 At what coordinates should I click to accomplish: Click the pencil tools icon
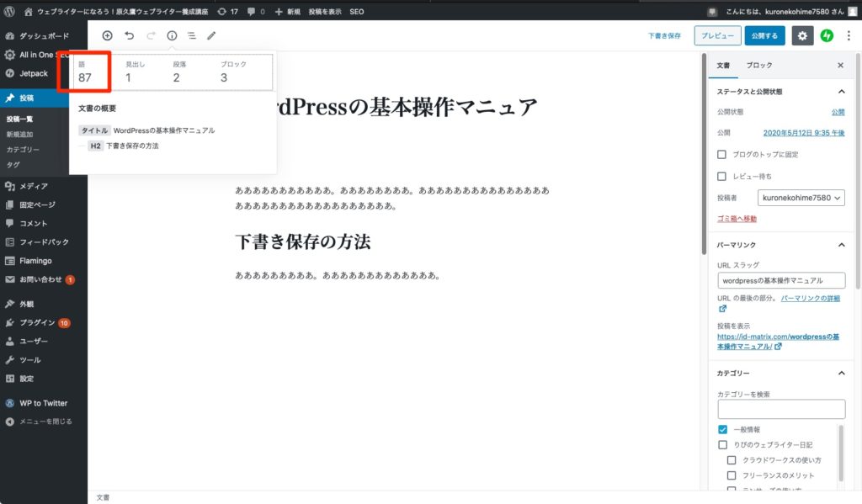point(211,35)
